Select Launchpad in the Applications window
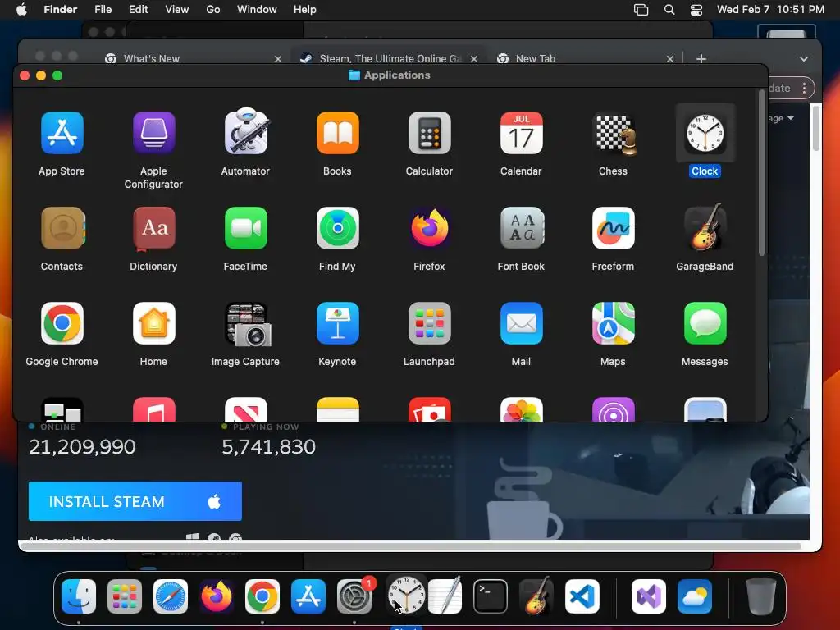This screenshot has width=840, height=630. pyautogui.click(x=430, y=323)
